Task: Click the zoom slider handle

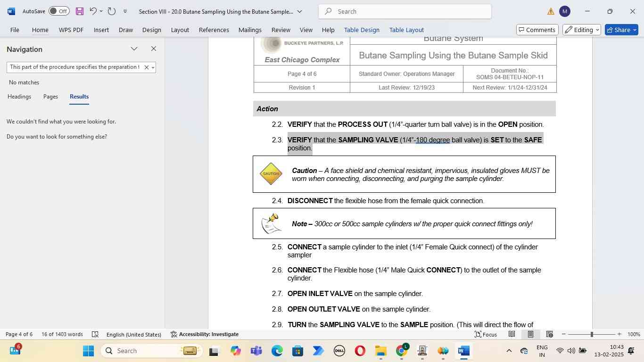Action: 592,334
